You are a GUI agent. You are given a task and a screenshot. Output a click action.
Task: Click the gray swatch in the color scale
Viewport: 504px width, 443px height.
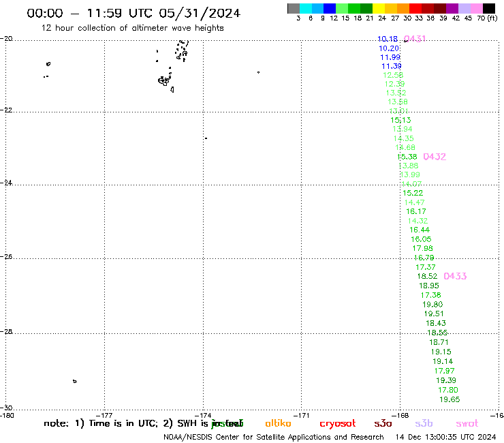click(294, 8)
